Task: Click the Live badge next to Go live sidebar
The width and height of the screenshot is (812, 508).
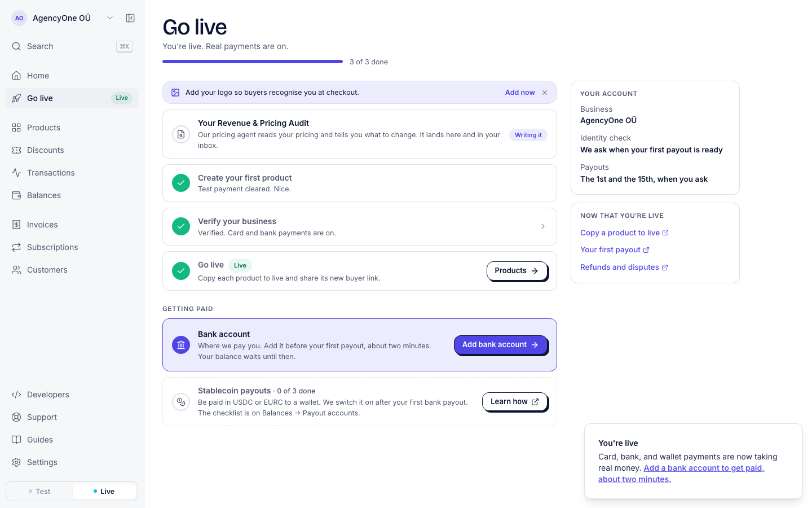Action: click(x=122, y=98)
